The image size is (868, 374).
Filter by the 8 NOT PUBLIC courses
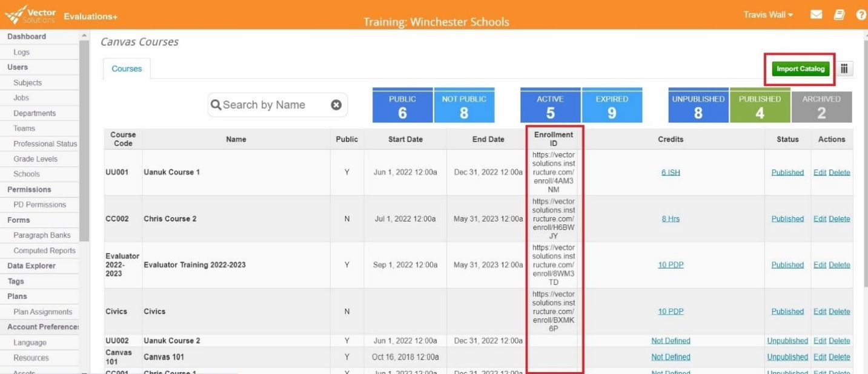(465, 106)
